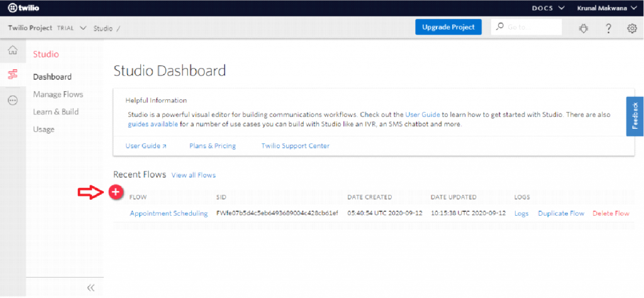Click the Studio Dashboard page title

click(170, 70)
